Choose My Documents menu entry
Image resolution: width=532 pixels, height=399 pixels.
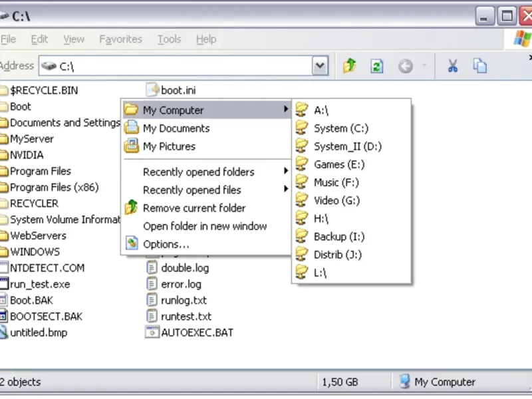206,128
